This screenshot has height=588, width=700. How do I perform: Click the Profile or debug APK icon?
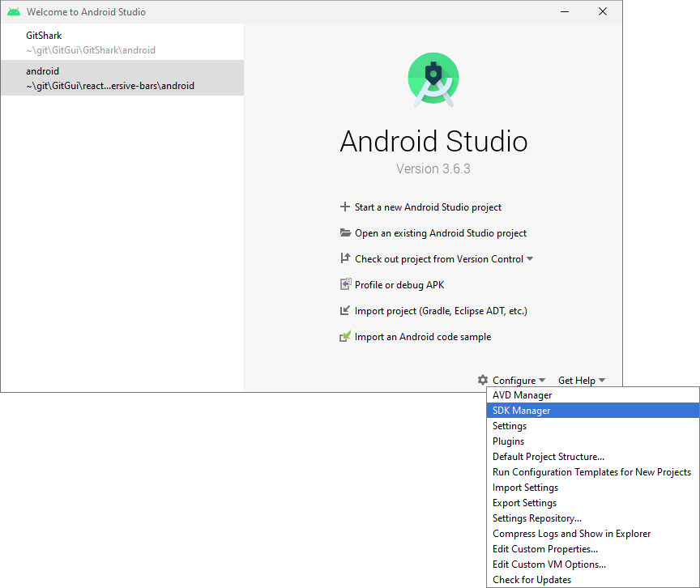click(x=345, y=284)
